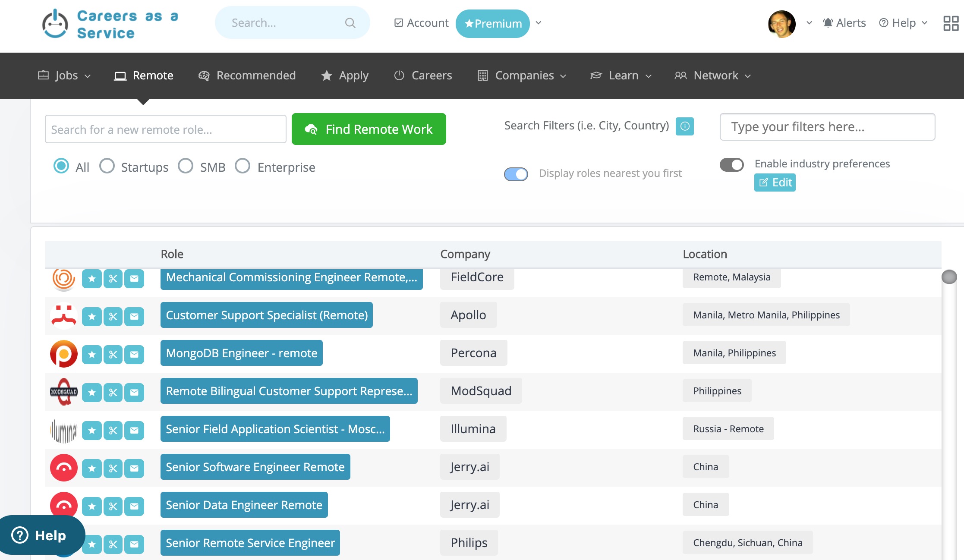The image size is (964, 560).
Task: Open the Help dropdown in header
Action: [x=903, y=23]
